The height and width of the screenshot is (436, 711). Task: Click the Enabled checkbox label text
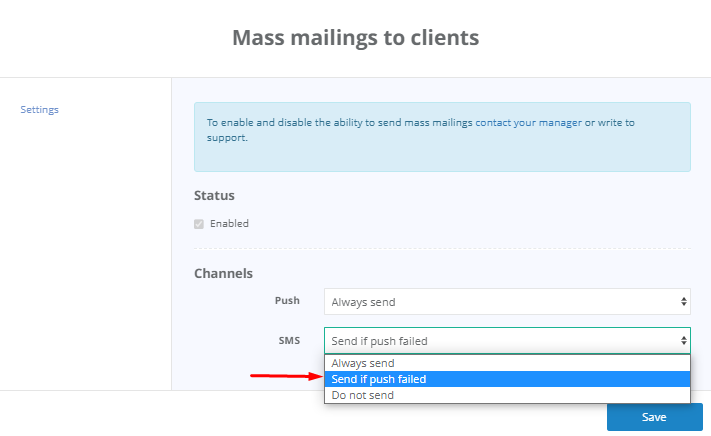pyautogui.click(x=229, y=224)
